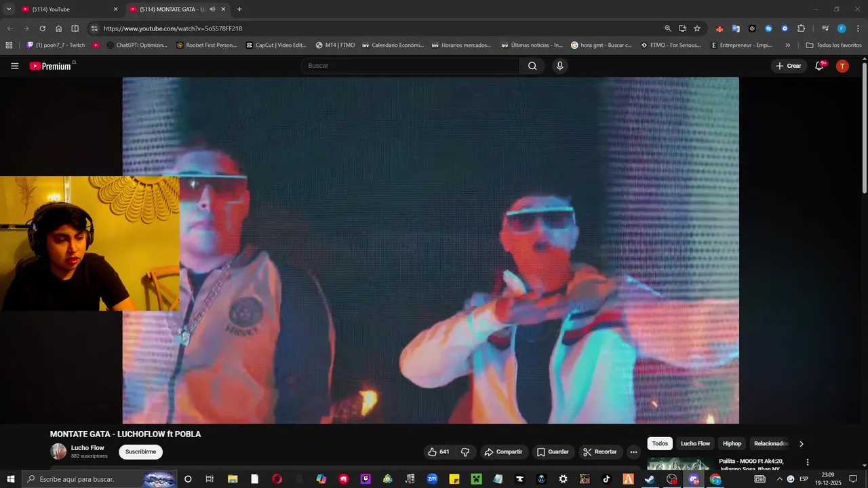Open the Lucho Flow channel name link
The height and width of the screenshot is (488, 868).
(87, 448)
